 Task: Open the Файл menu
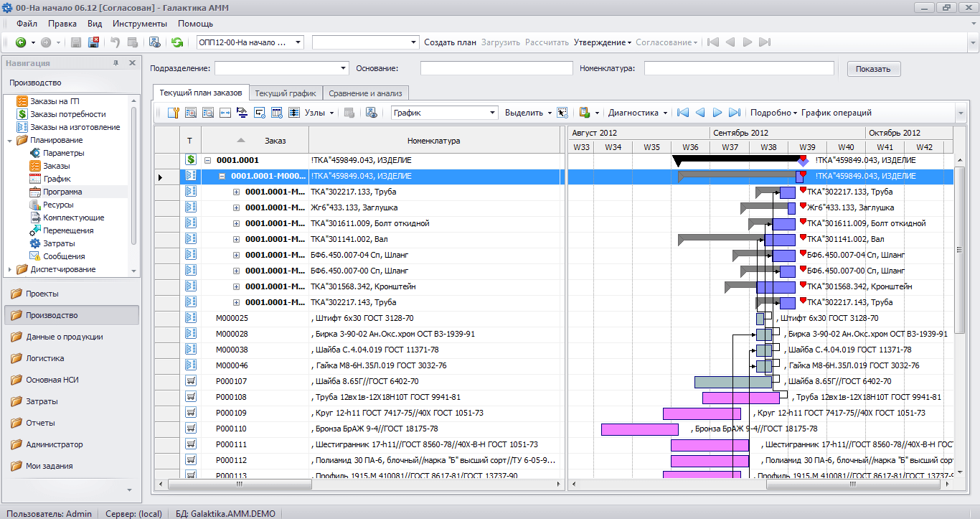(27, 24)
